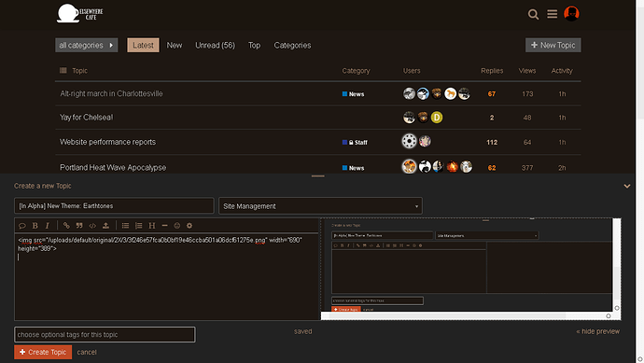Click first avatar in Charlottesville row

(409, 93)
